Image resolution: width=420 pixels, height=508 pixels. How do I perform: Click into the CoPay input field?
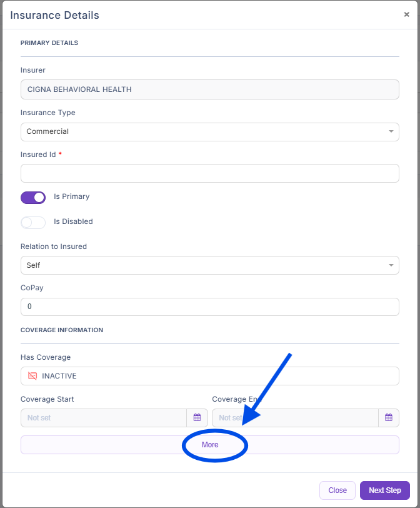(209, 307)
